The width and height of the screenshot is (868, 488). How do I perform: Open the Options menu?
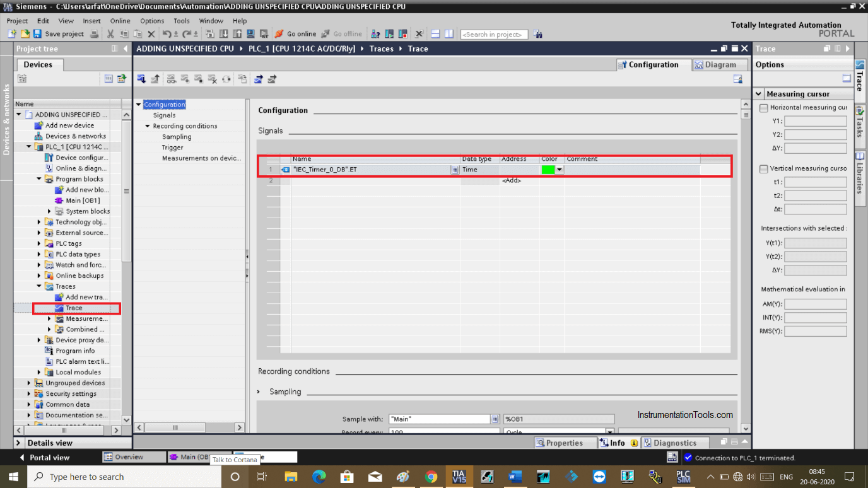pyautogui.click(x=152, y=21)
